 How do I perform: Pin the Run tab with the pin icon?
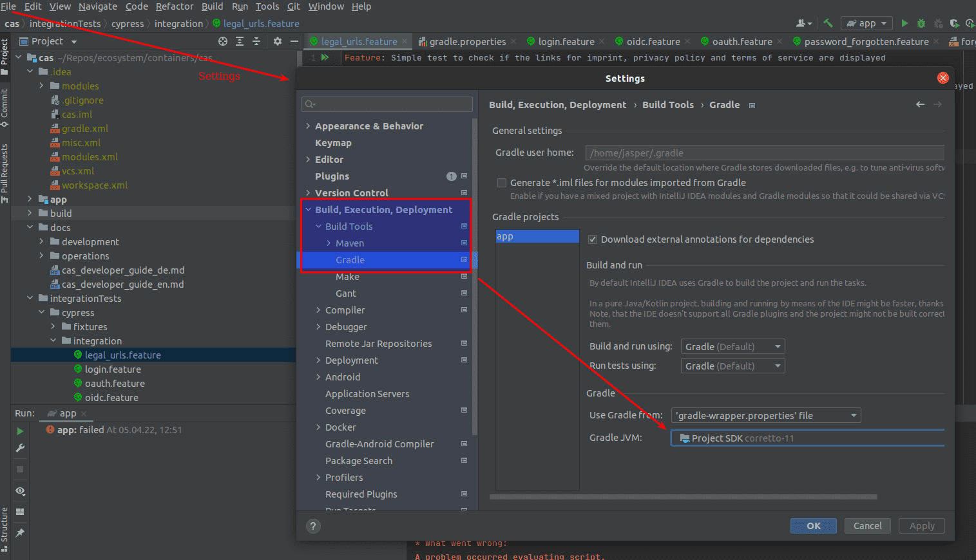pyautogui.click(x=20, y=532)
